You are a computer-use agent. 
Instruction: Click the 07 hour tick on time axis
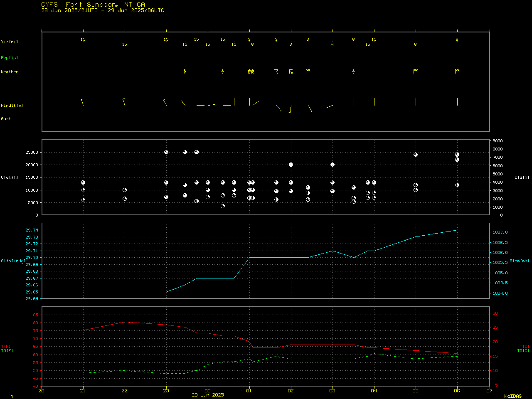(489, 390)
